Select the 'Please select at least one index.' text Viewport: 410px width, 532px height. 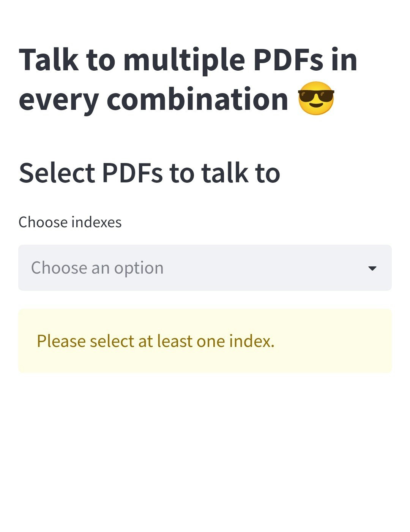click(156, 341)
